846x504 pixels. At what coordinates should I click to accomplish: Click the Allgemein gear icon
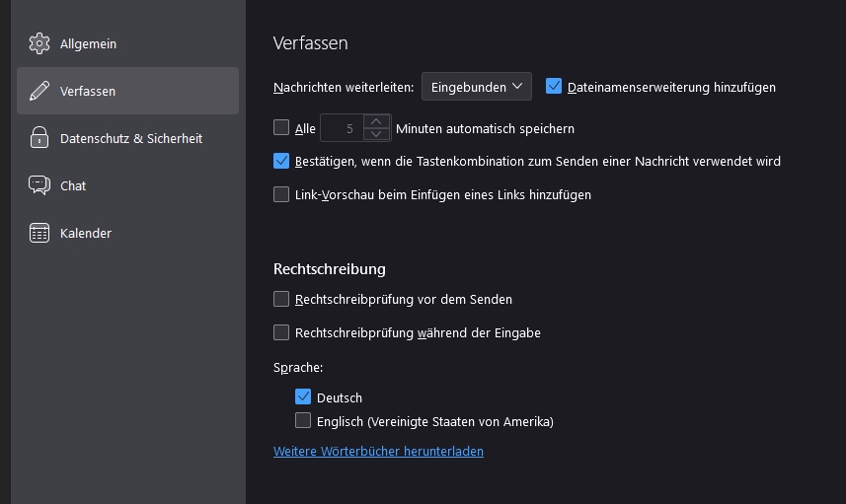point(39,43)
